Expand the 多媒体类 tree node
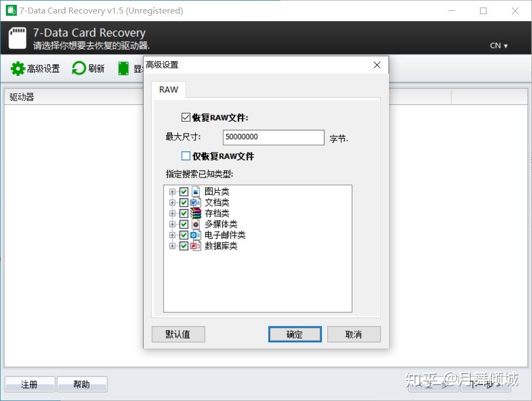This screenshot has height=401, width=532. (x=172, y=224)
